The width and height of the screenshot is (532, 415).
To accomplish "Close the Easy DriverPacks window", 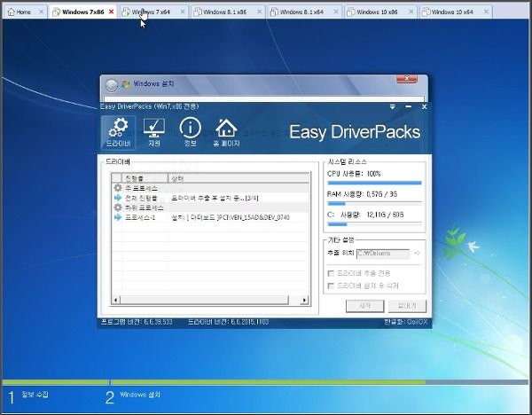I will point(424,106).
